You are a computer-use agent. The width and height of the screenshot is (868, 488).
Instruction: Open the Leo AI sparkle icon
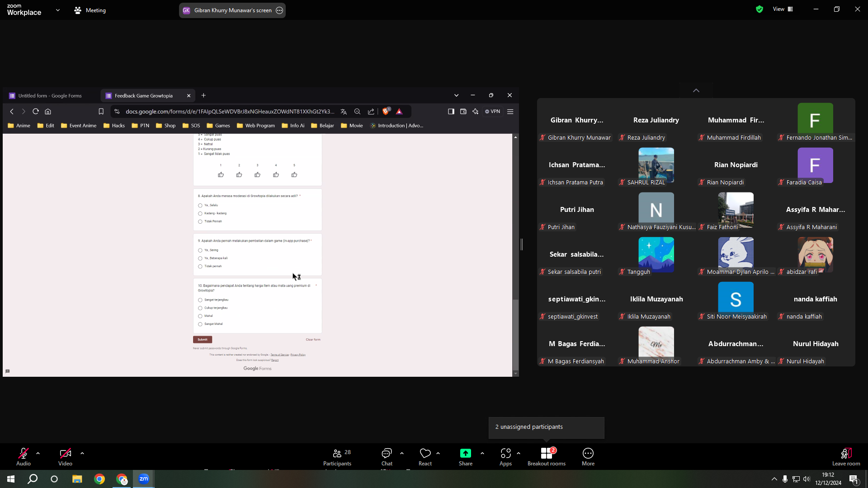click(x=476, y=112)
